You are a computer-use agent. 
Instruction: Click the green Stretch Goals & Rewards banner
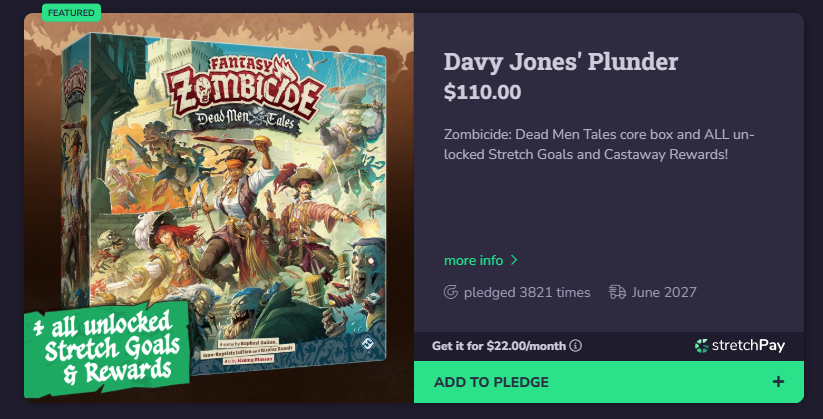coord(108,347)
